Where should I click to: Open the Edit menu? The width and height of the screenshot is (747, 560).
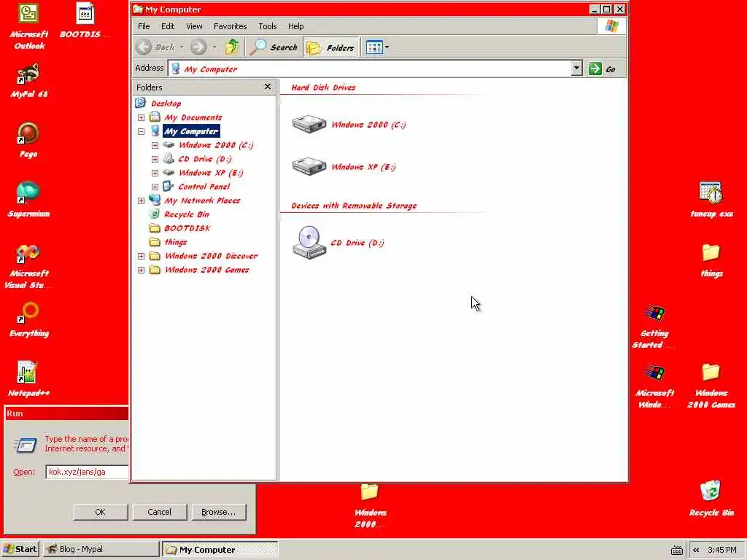(x=168, y=26)
